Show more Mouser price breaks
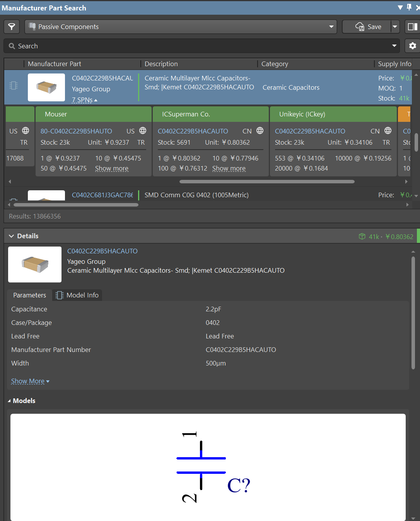Screen dimensions: 420x521 pyautogui.click(x=112, y=168)
